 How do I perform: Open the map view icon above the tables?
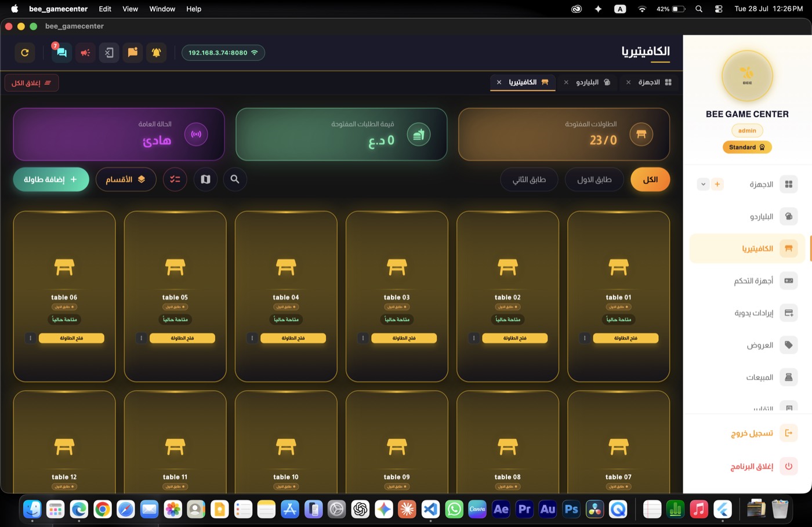click(x=205, y=180)
